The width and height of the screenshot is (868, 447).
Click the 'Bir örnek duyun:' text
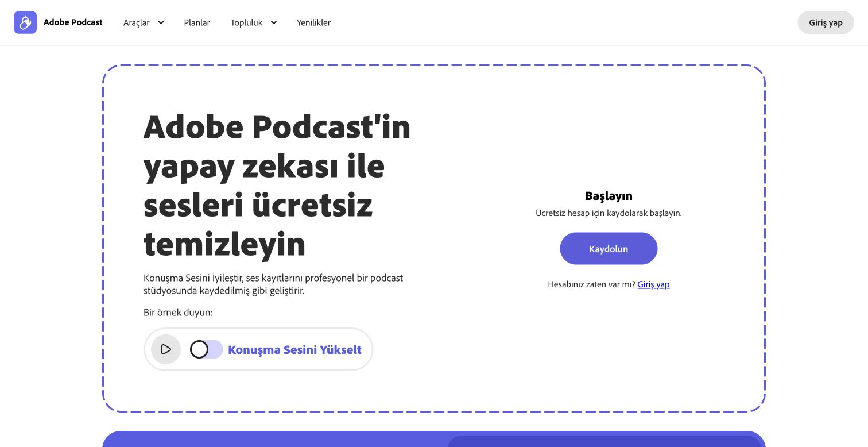click(x=178, y=313)
